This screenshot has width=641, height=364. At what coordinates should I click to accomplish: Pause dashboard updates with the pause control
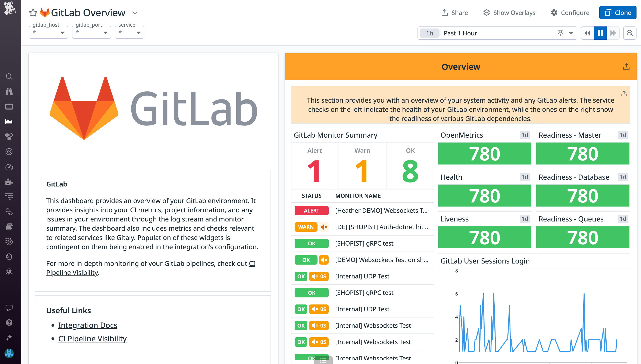click(600, 33)
